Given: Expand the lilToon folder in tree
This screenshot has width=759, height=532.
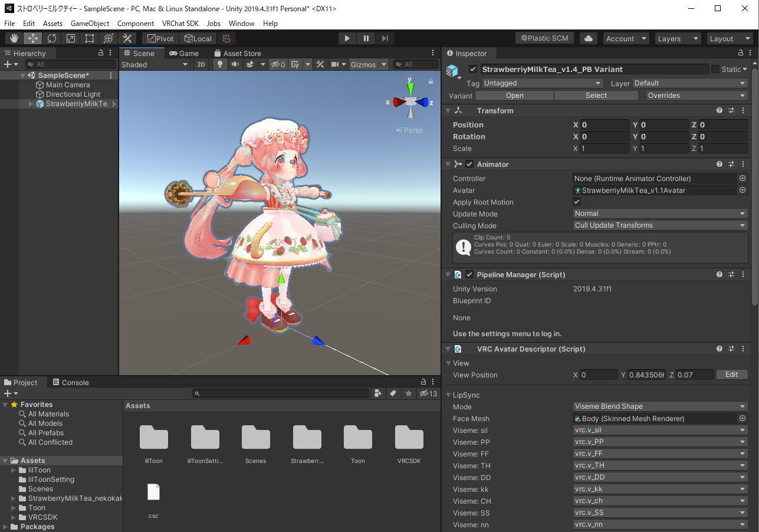Looking at the screenshot, I should 14,470.
